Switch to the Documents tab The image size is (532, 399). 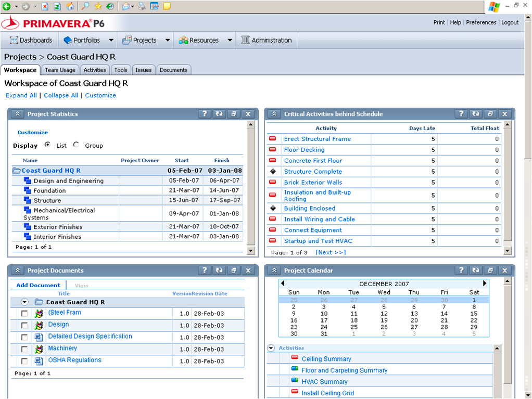(x=173, y=70)
